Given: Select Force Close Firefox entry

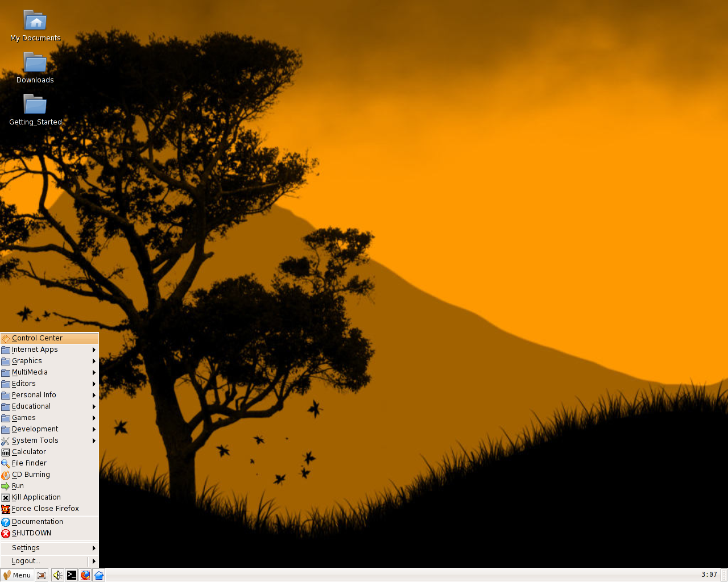Looking at the screenshot, I should click(49, 509).
